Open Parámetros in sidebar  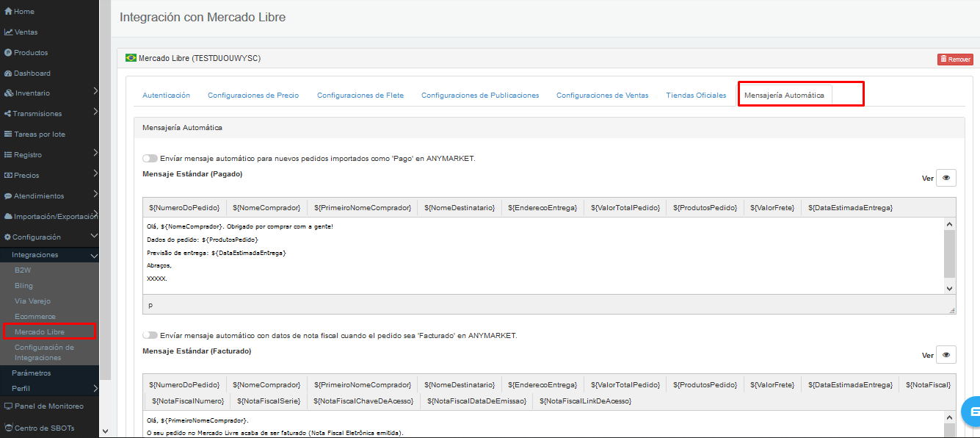(32, 373)
